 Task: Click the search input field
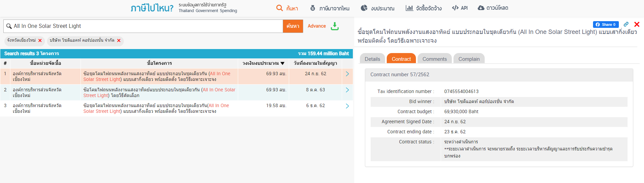(x=144, y=26)
